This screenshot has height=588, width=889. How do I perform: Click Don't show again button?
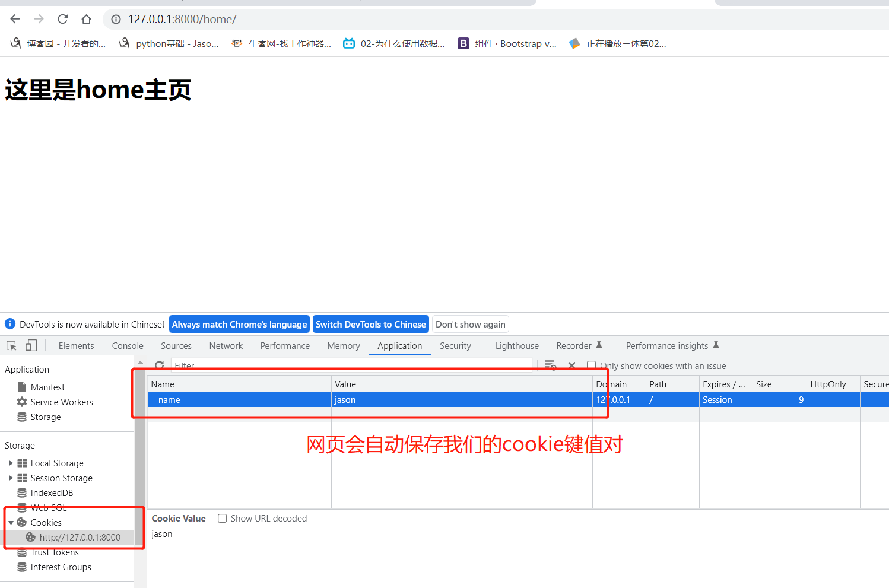click(x=471, y=324)
